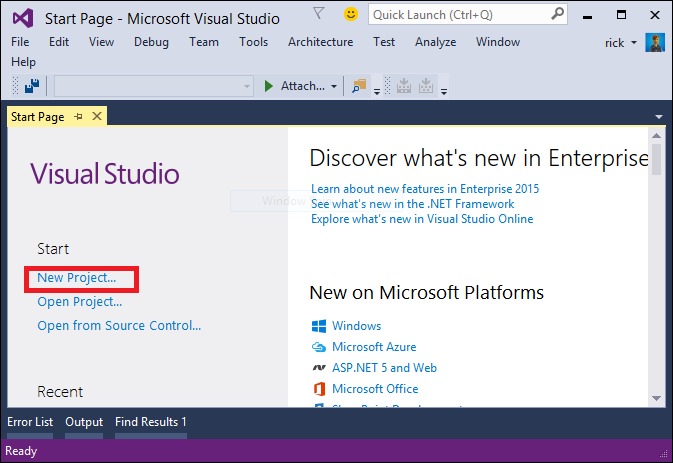
Task: Click the Microsoft Office link
Action: [375, 389]
